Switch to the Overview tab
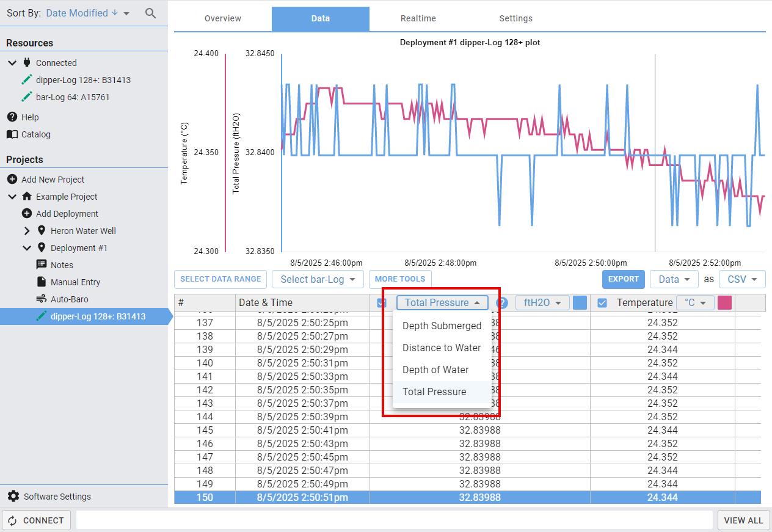This screenshot has height=532, width=772. [223, 18]
